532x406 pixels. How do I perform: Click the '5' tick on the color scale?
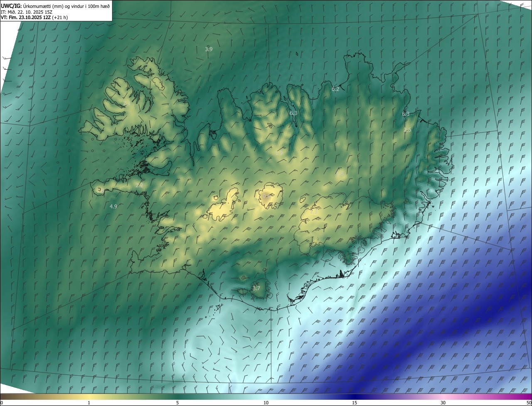[177, 403]
